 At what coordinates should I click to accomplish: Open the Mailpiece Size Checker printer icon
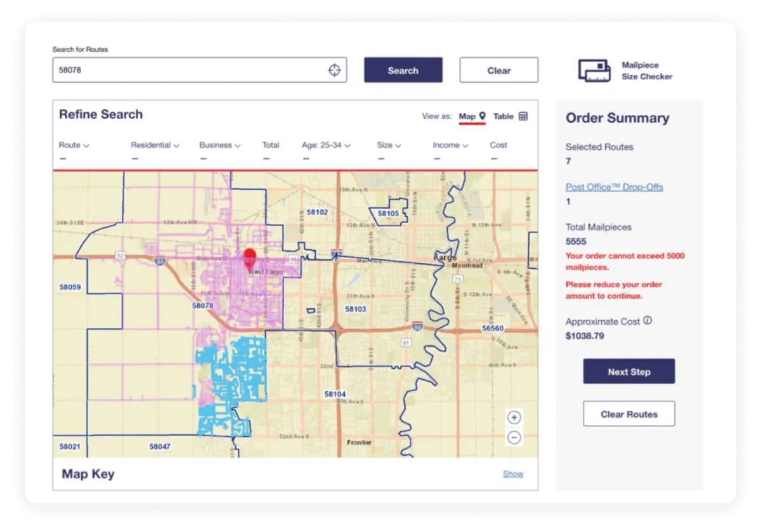click(x=595, y=70)
